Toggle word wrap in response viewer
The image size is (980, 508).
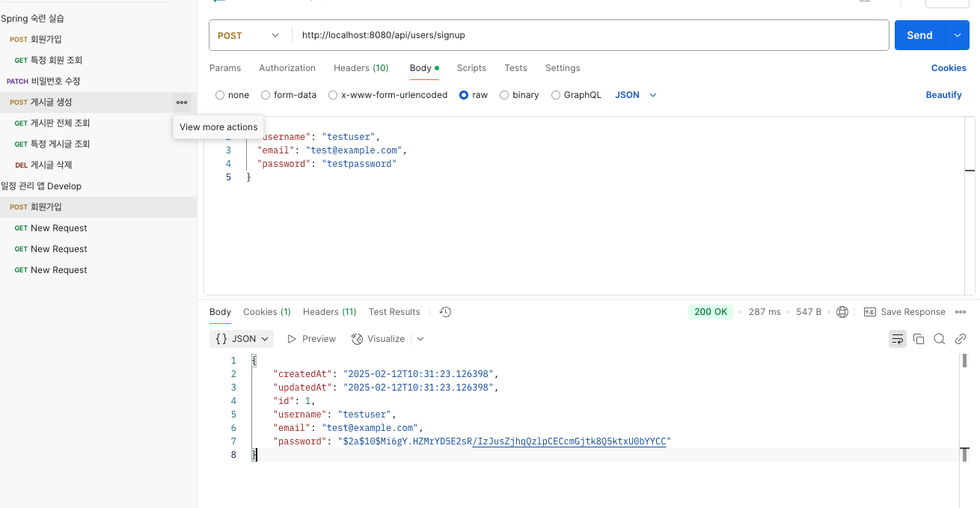click(x=898, y=339)
